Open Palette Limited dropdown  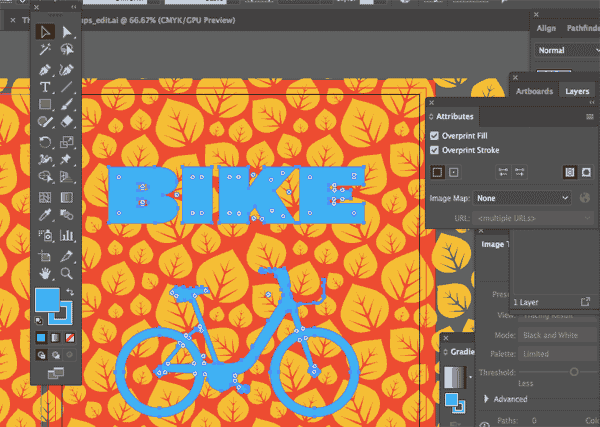(559, 354)
